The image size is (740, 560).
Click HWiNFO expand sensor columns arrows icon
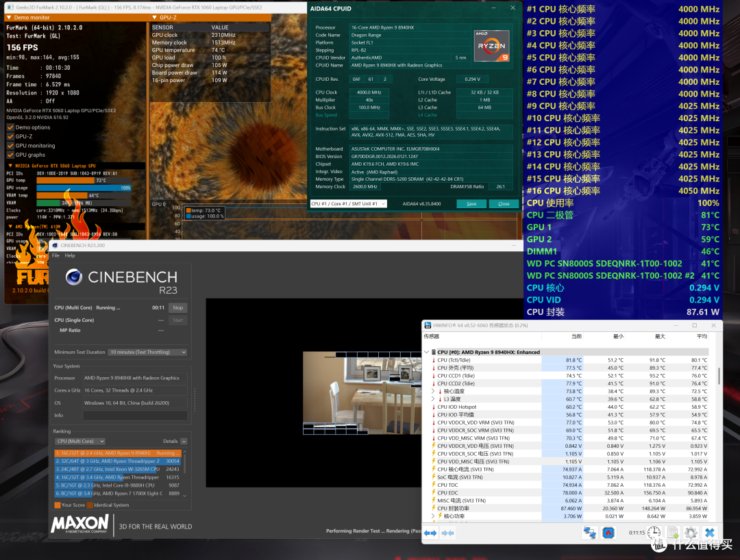click(430, 533)
